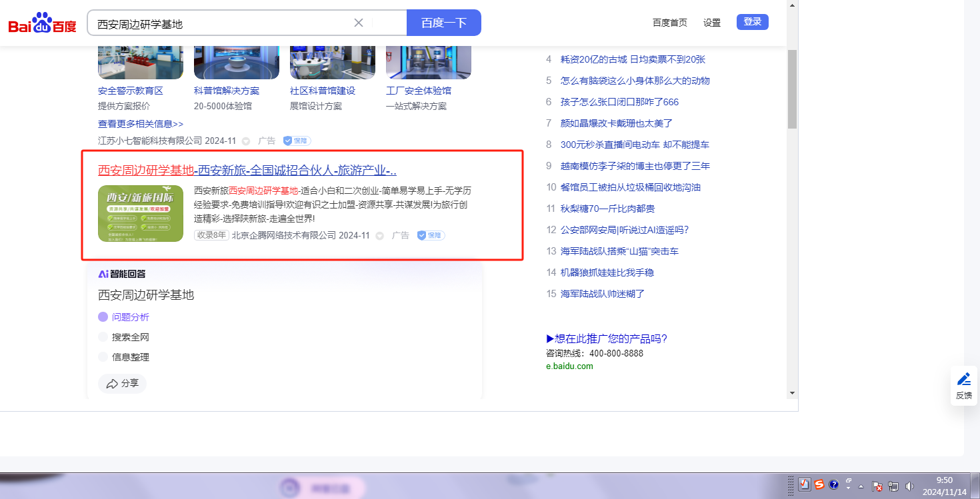Follow the 工厂安全体验馆 link

tap(419, 91)
